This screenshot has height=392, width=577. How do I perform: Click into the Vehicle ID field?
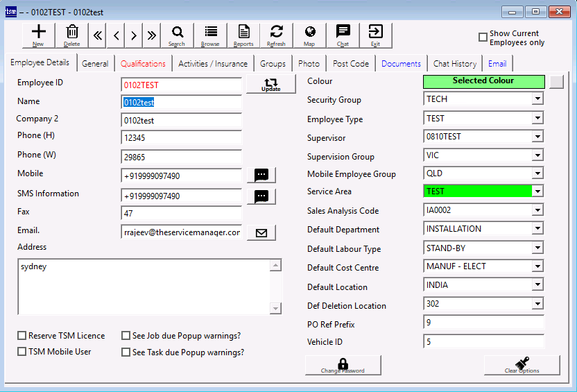(x=483, y=342)
